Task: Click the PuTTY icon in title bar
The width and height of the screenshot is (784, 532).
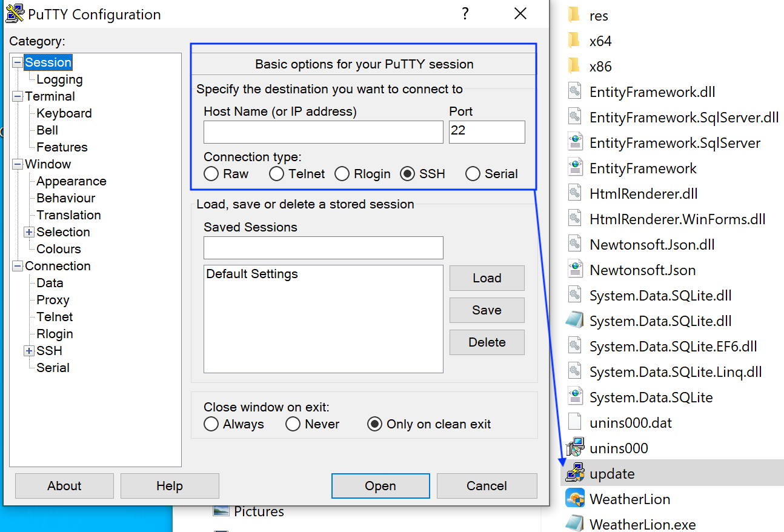Action: click(x=15, y=14)
